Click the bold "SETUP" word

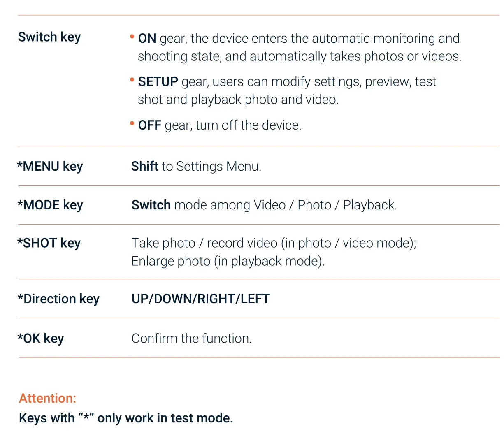click(158, 82)
